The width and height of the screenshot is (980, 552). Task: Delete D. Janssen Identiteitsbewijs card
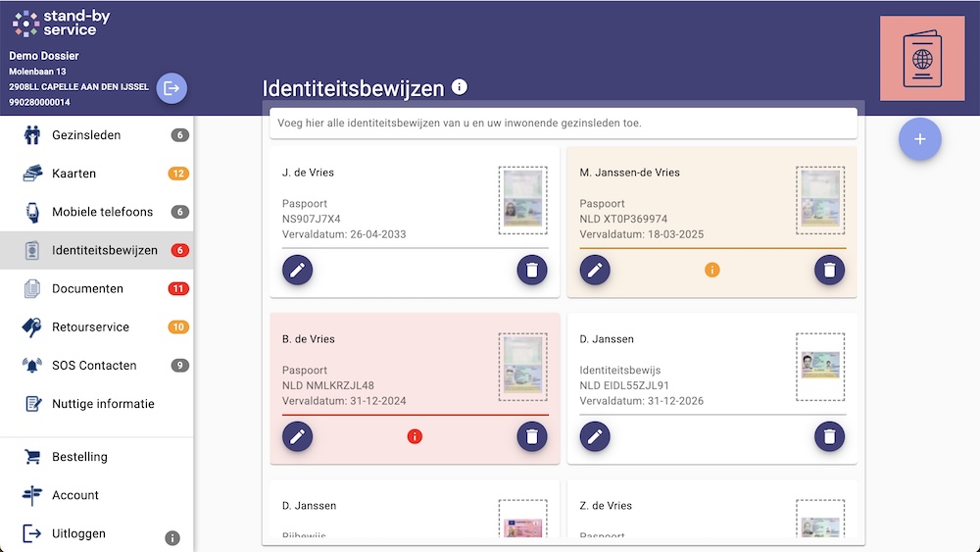(x=829, y=436)
